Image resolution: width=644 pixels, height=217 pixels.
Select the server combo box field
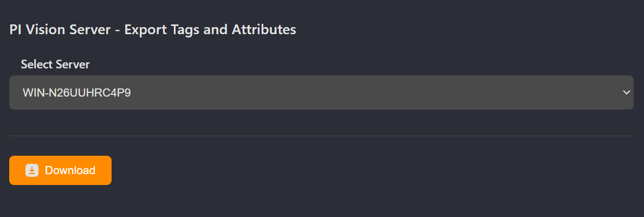(321, 93)
